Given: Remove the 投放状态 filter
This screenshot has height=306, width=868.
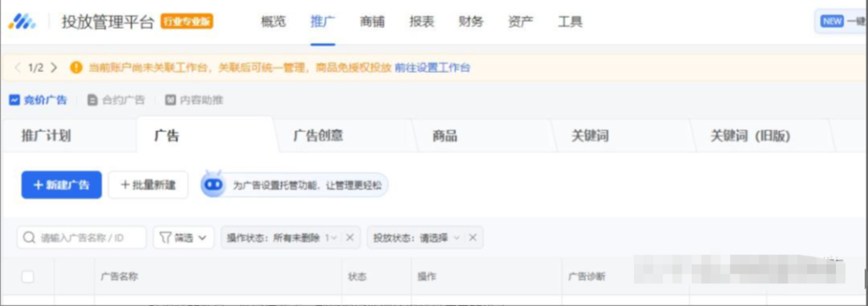Looking at the screenshot, I should (472, 237).
